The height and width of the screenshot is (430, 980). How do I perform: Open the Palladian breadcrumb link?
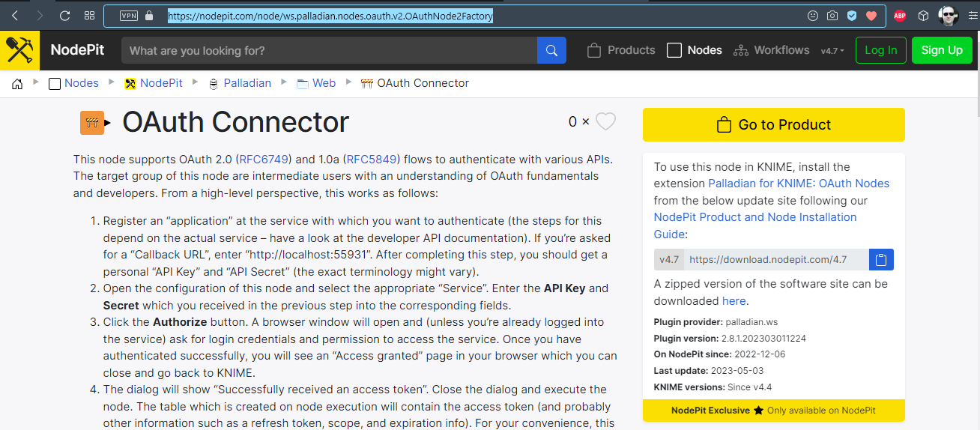pos(240,83)
